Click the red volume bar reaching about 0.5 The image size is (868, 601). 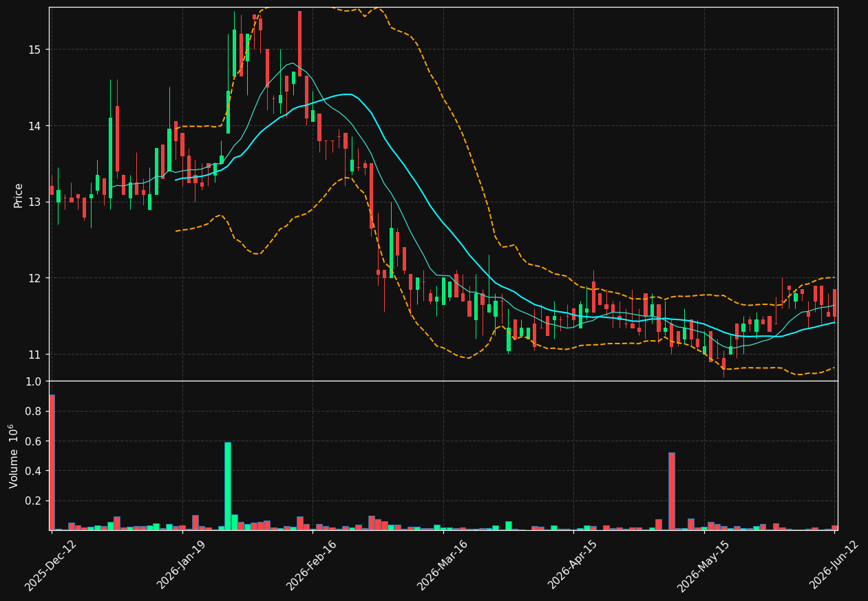672,491
